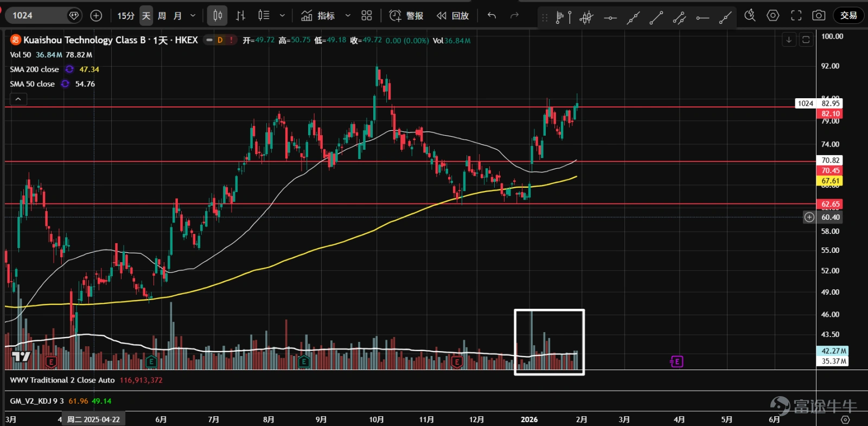The height and width of the screenshot is (426, 868).
Task: Create an alert with 警报
Action: pyautogui.click(x=406, y=15)
